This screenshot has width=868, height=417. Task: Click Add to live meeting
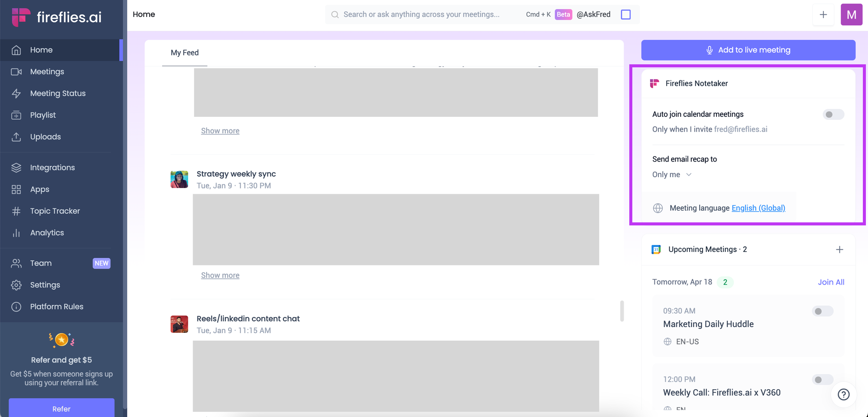pyautogui.click(x=748, y=50)
